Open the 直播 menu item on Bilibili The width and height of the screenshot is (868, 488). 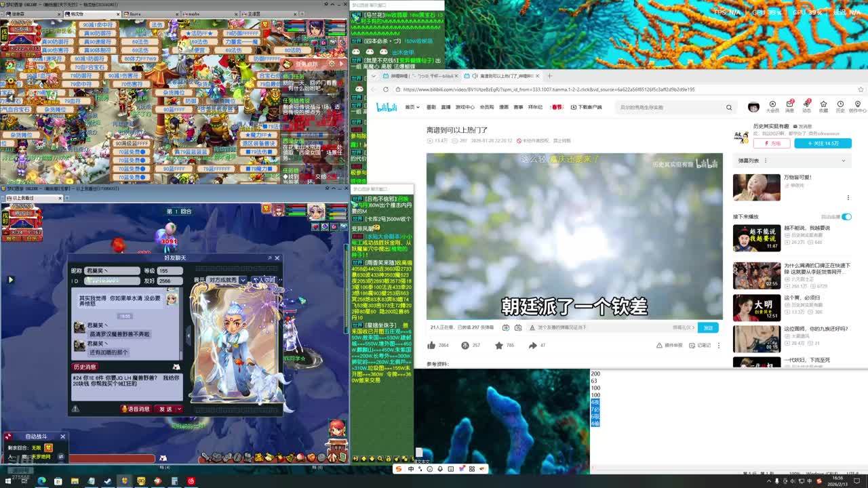click(446, 107)
